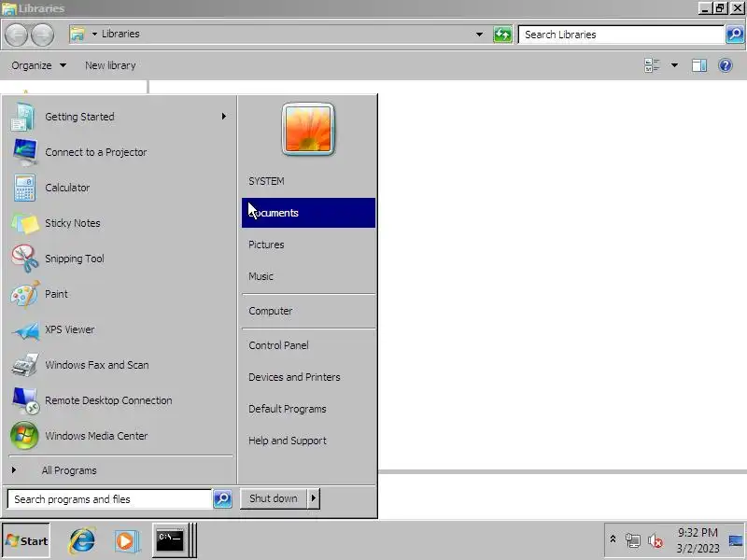Open the Shut down options arrow

pyautogui.click(x=313, y=498)
